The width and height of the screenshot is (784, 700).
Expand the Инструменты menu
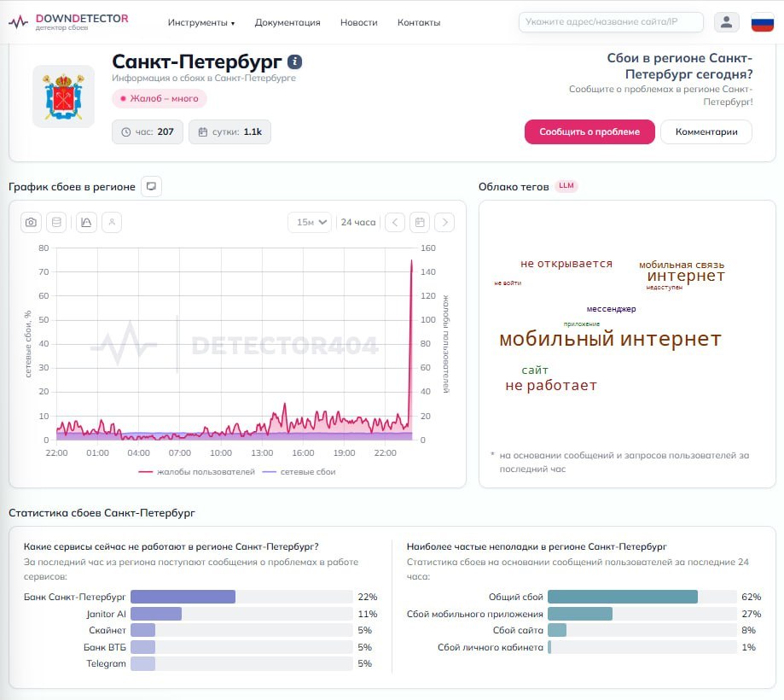pos(201,22)
